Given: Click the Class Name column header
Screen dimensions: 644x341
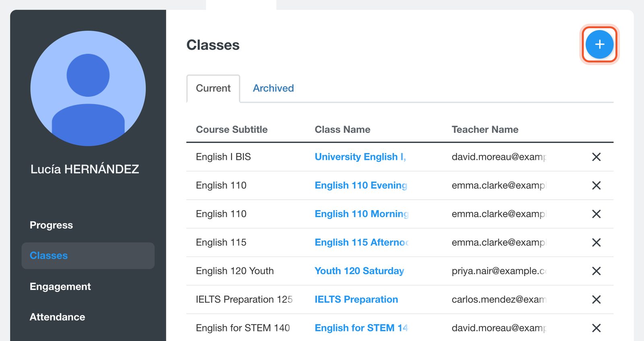Looking at the screenshot, I should 343,130.
